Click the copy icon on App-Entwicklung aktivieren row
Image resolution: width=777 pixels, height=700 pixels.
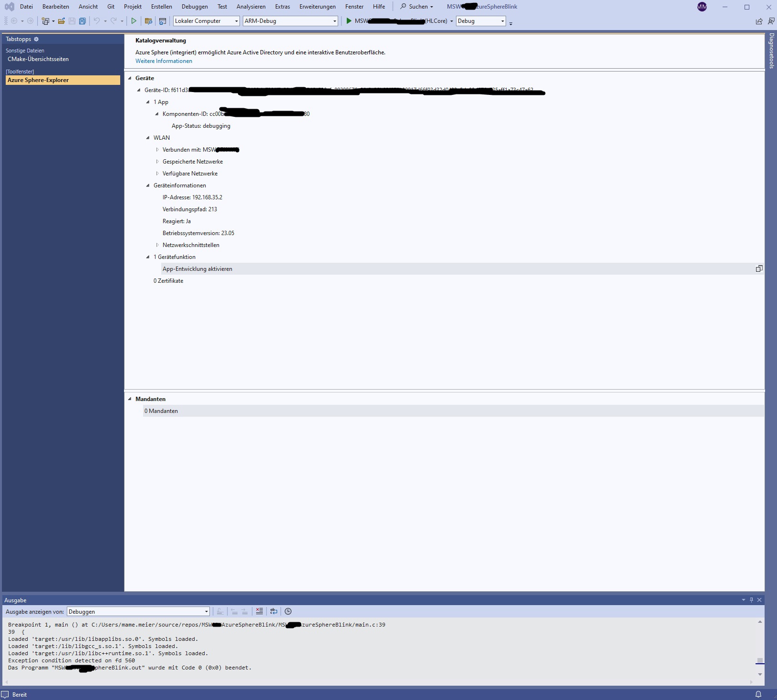(759, 269)
